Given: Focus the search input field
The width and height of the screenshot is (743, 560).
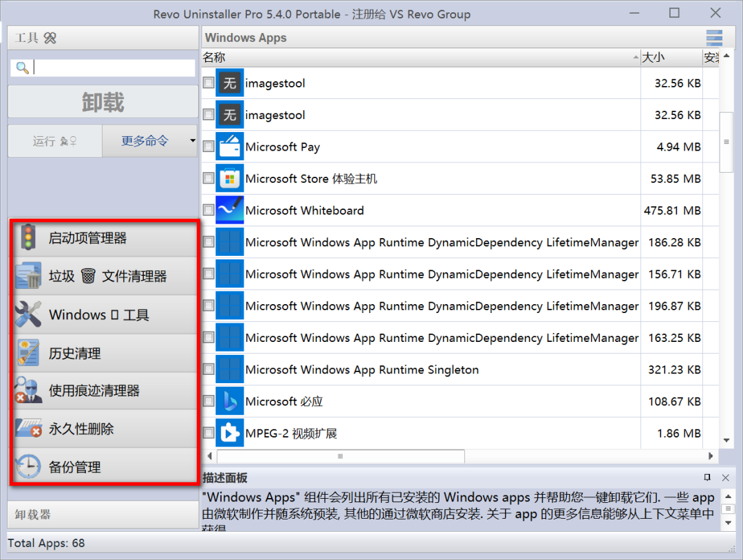Looking at the screenshot, I should (x=103, y=67).
